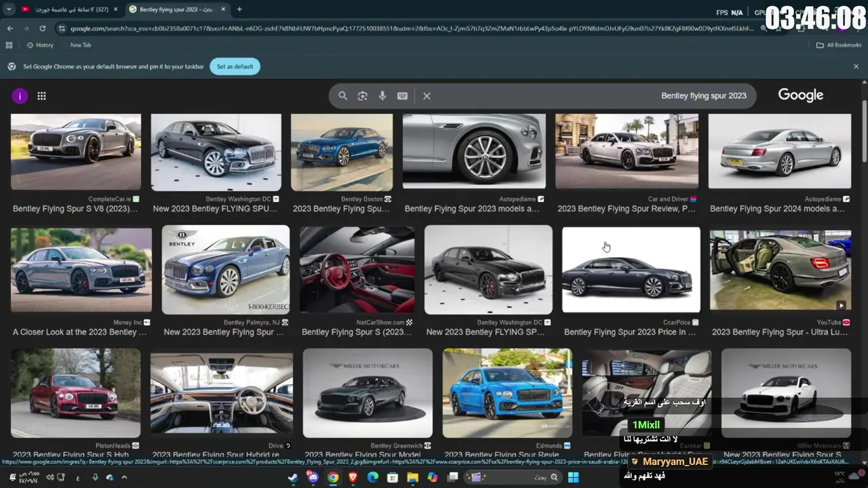Viewport: 868px width, 488px height.
Task: Open the YouTube Flying Spur Ultra Lu... video thumbnail
Action: pos(781,270)
